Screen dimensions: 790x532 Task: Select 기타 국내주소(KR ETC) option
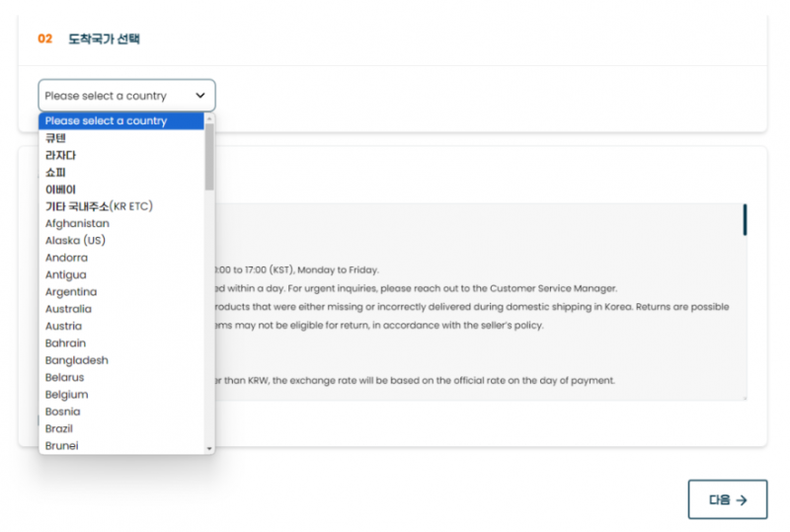(121, 206)
